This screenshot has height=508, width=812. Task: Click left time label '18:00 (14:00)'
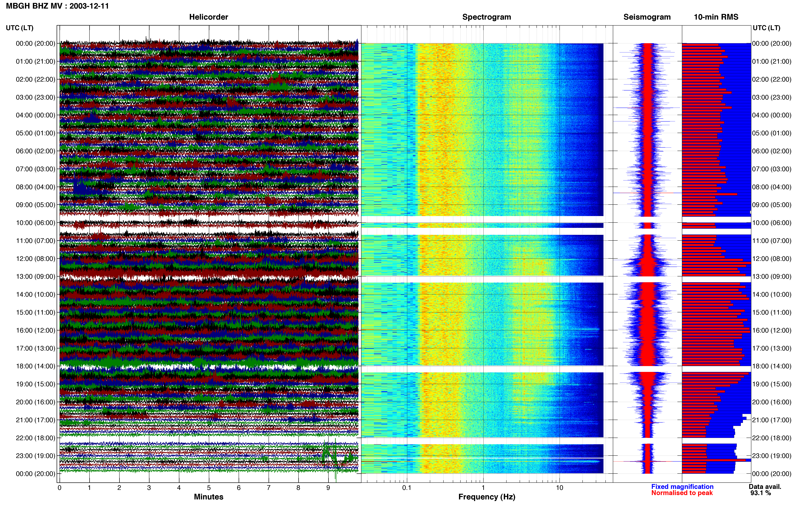click(36, 366)
